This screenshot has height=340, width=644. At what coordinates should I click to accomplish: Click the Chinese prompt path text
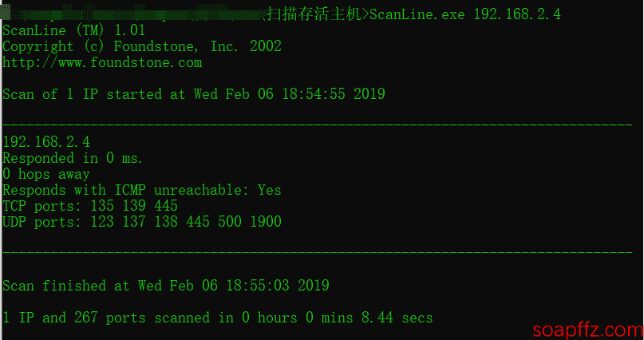coord(314,14)
